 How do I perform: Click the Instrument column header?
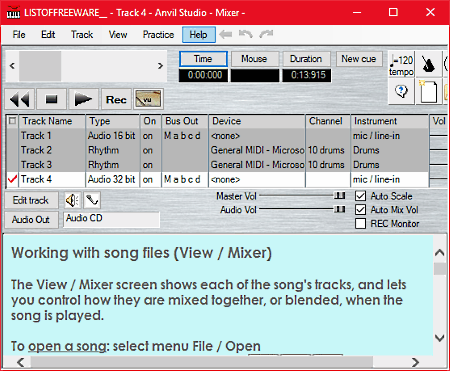click(390, 121)
